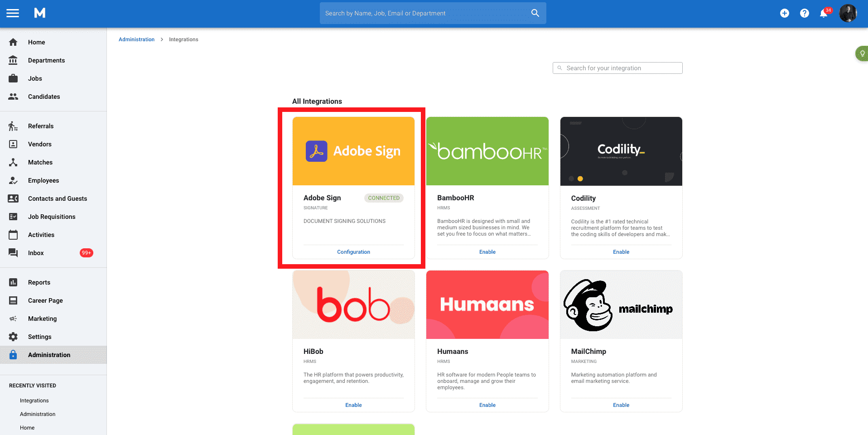The image size is (868, 435).
Task: Enable the MailChimp integration
Action: 621,405
